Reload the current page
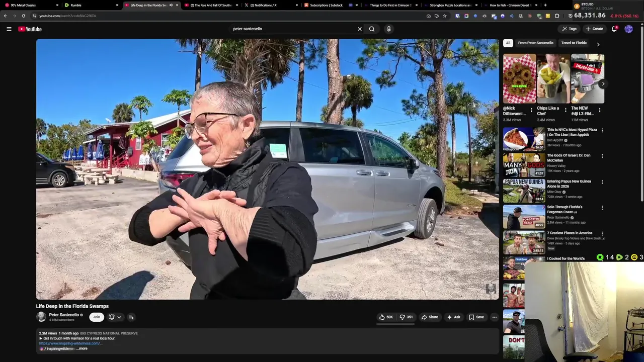644x362 pixels. [x=23, y=16]
